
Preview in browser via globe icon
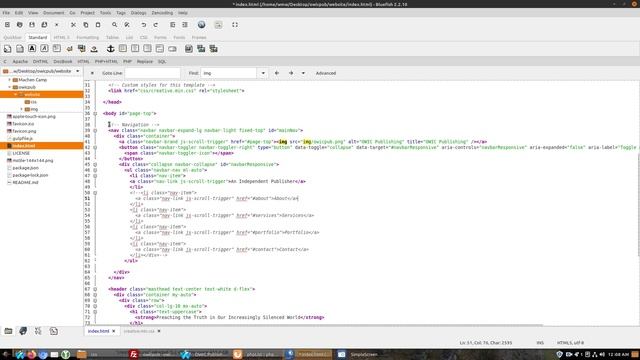click(202, 25)
